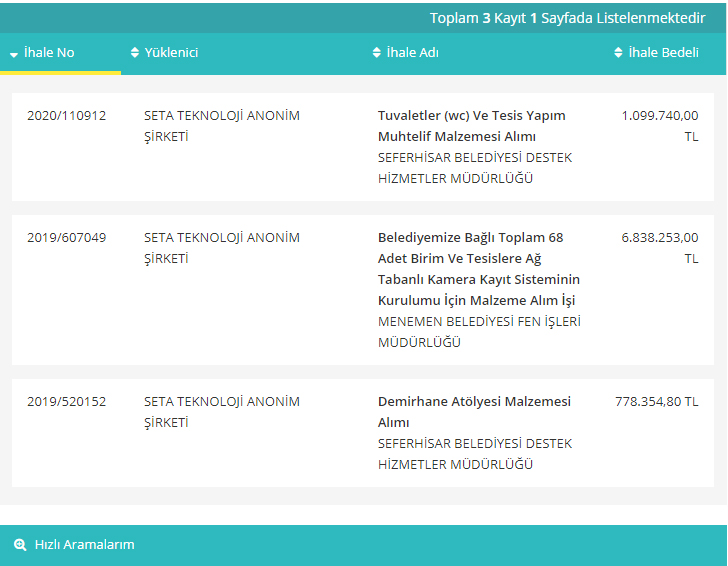Click the İhale Adı sort arrows icon

[x=377, y=52]
